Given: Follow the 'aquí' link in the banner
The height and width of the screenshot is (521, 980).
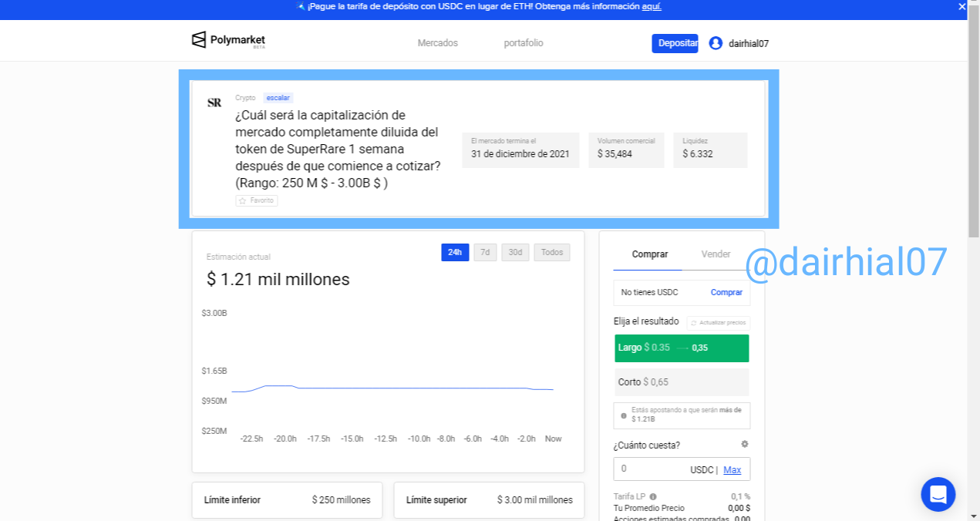Looking at the screenshot, I should click(652, 6).
